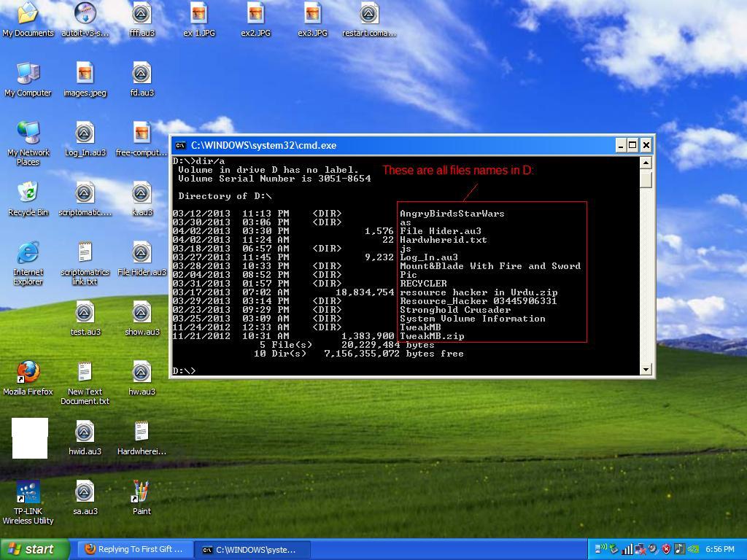Image resolution: width=747 pixels, height=560 pixels.
Task: Click the cmd scrollbar up arrow
Action: pyautogui.click(x=646, y=163)
